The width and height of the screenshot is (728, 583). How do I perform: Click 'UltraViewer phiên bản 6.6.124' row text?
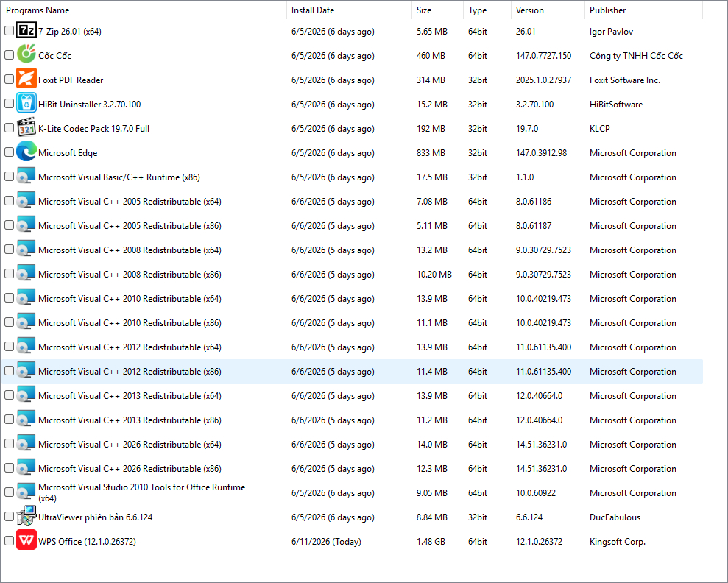pyautogui.click(x=95, y=517)
